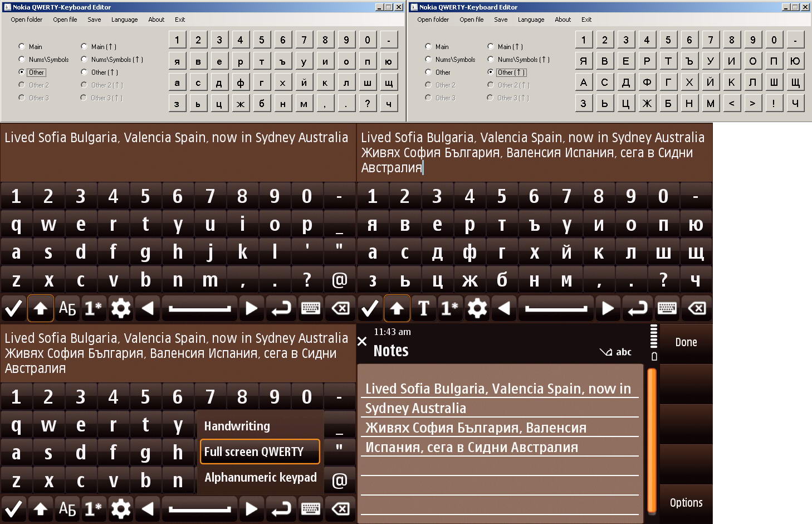Select Nums\Symbols (↑) radio in right editor
The image size is (812, 524).
[x=490, y=59]
